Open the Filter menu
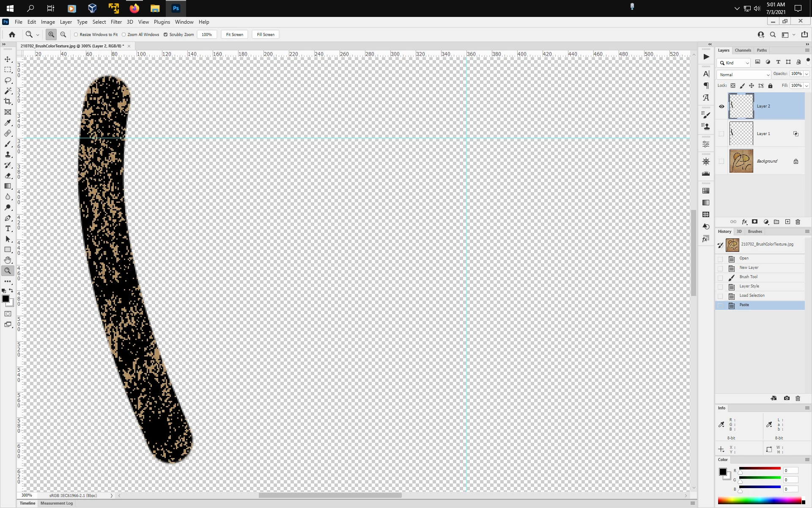Image resolution: width=812 pixels, height=508 pixels. click(x=116, y=22)
